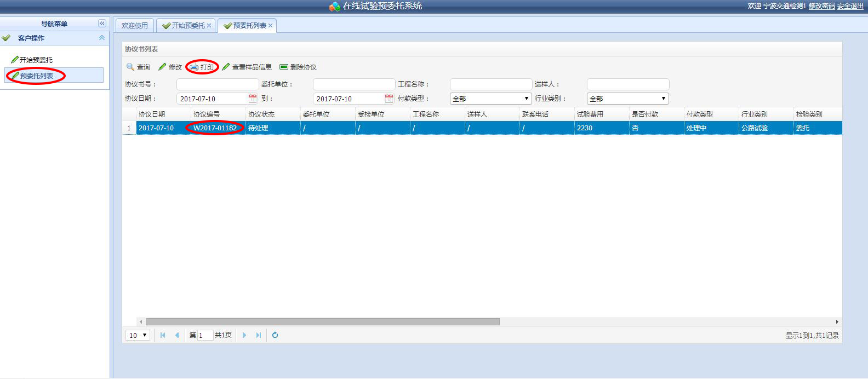Open calendar picker for 协议日期 start date
Image resolution: width=868 pixels, height=379 pixels.
coord(253,99)
